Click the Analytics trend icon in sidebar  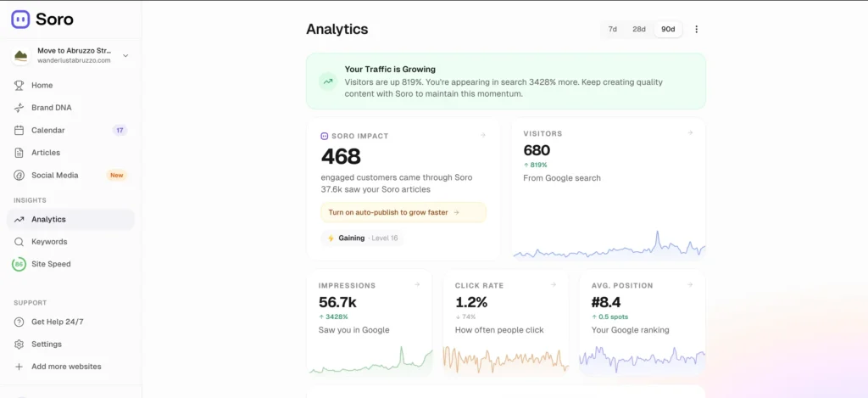pos(19,220)
